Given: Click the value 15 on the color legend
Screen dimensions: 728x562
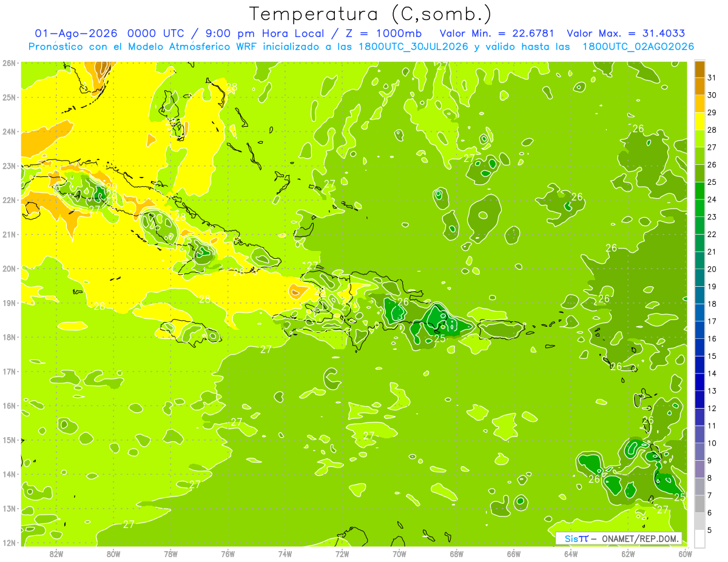Looking at the screenshot, I should tap(712, 356).
